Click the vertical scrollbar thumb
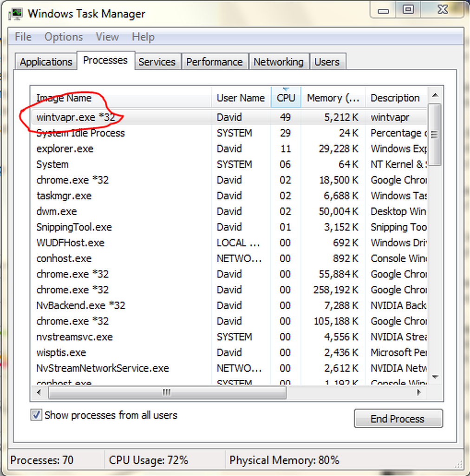This screenshot has width=470, height=476. pyautogui.click(x=435, y=135)
